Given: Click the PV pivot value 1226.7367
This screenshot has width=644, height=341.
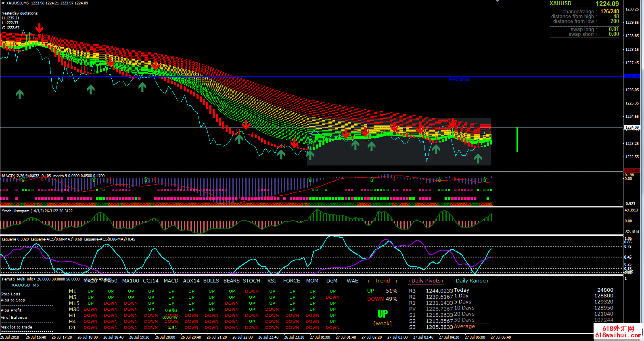Looking at the screenshot, I should [x=439, y=309].
